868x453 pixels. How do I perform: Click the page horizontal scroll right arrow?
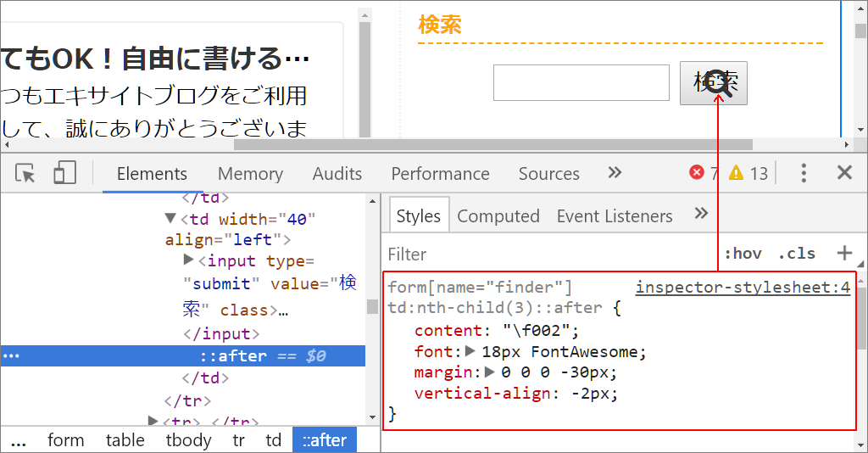847,144
